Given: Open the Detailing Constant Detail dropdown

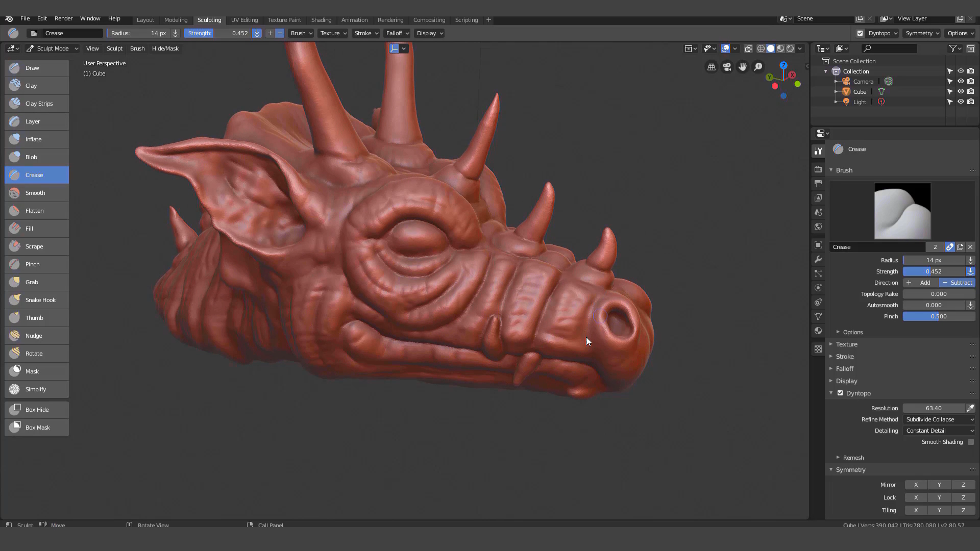Looking at the screenshot, I should pyautogui.click(x=939, y=431).
